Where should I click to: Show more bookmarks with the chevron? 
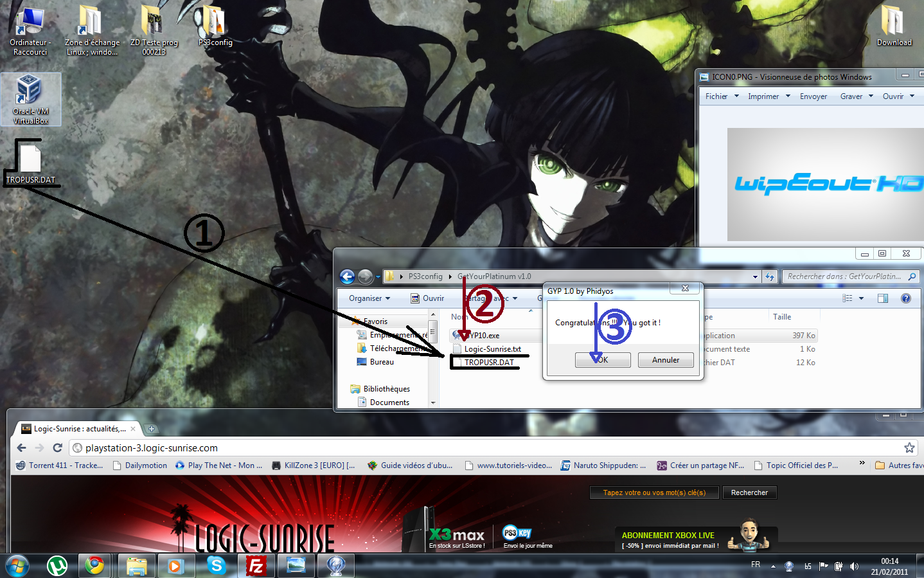(x=862, y=464)
